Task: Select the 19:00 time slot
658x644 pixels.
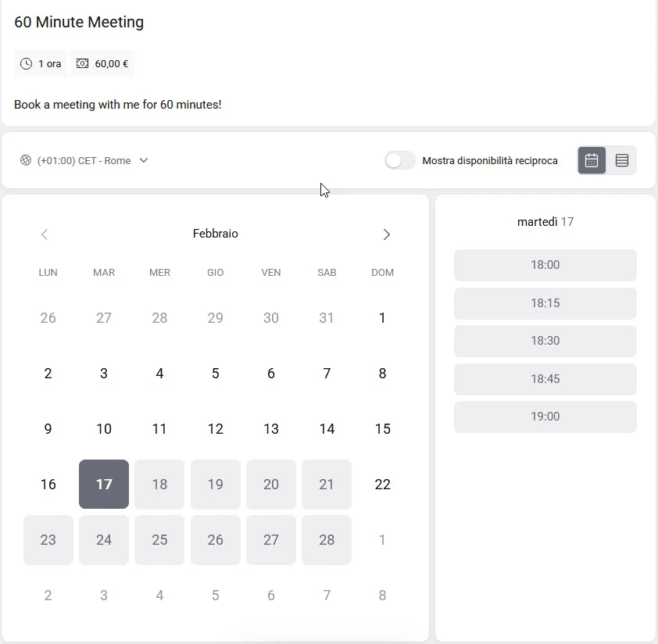Action: tap(545, 417)
